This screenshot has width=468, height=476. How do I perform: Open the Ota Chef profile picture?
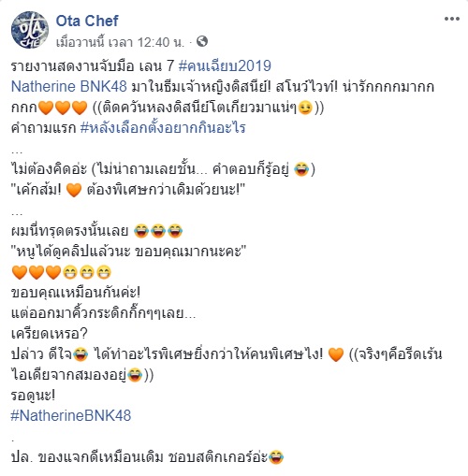click(x=30, y=30)
